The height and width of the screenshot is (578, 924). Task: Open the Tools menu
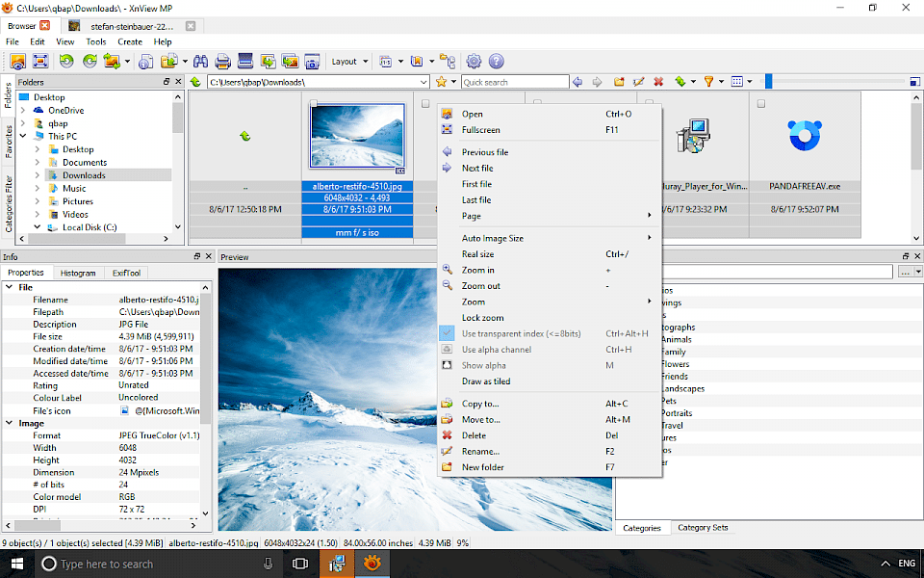[x=96, y=41]
